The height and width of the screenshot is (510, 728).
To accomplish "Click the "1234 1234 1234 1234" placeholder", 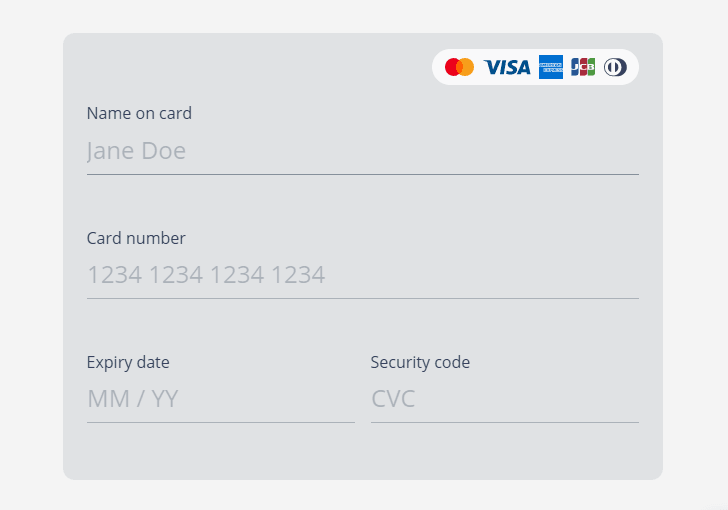I will pos(206,275).
